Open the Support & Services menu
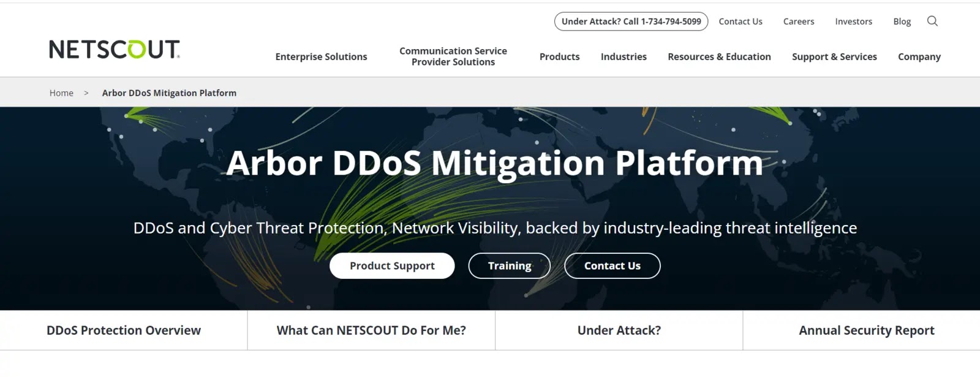The width and height of the screenshot is (980, 377). (834, 56)
